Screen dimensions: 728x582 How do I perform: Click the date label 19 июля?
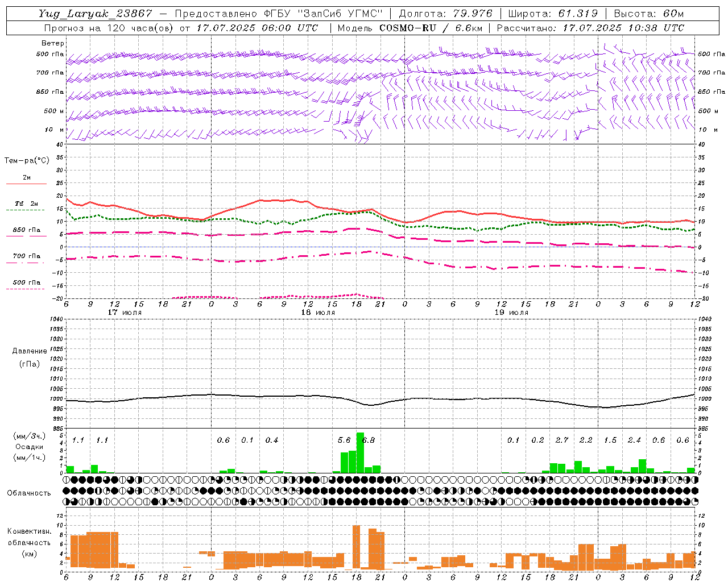pyautogui.click(x=511, y=312)
